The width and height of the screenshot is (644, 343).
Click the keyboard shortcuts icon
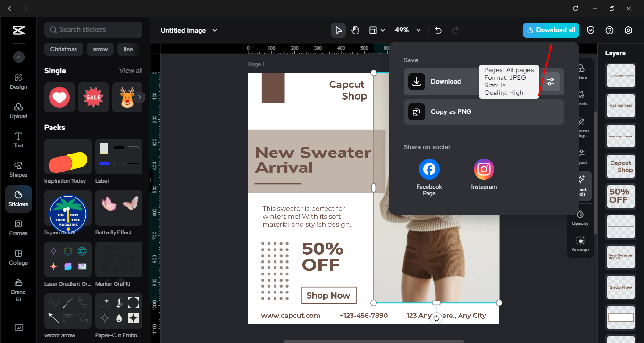18,327
